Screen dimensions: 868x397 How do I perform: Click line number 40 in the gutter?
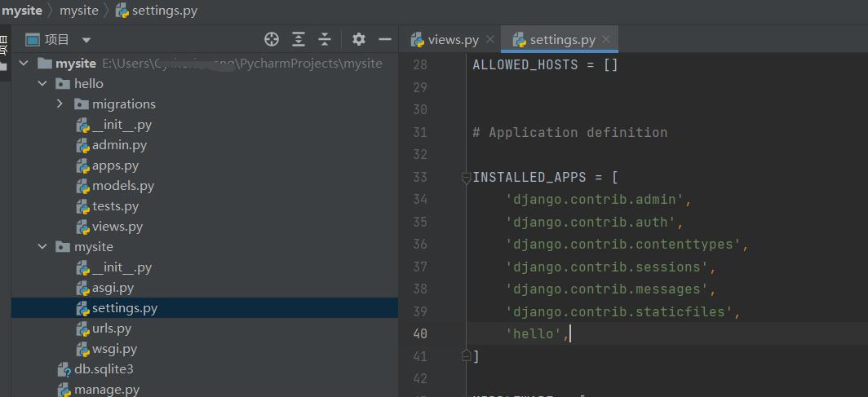click(419, 333)
